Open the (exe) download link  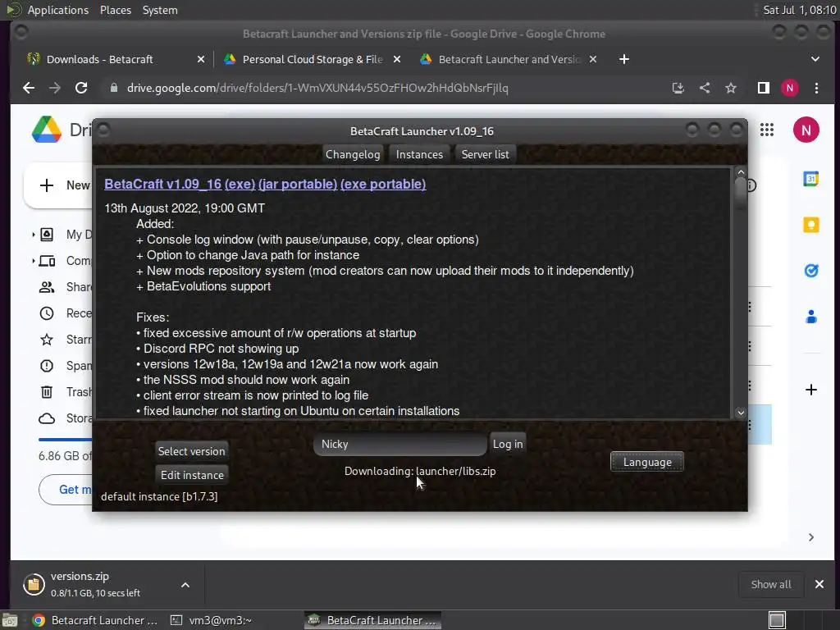point(240,185)
